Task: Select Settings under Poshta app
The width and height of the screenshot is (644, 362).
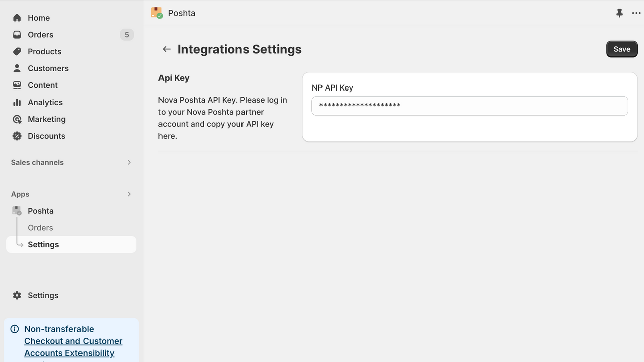Action: (x=71, y=244)
